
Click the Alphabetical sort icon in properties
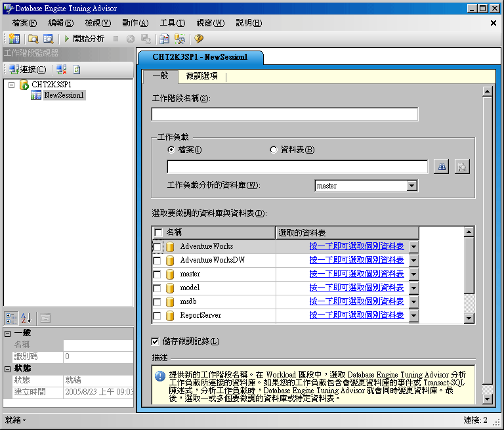tap(26, 318)
